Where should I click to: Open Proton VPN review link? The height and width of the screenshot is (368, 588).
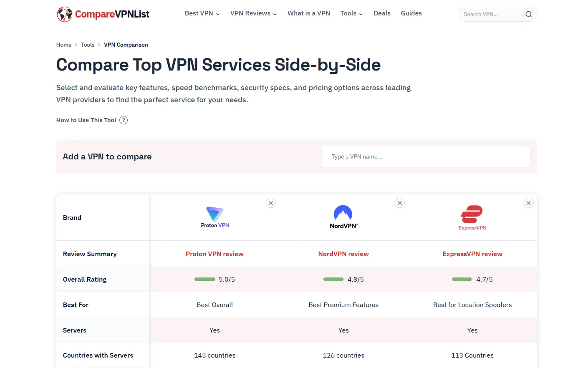pos(215,254)
